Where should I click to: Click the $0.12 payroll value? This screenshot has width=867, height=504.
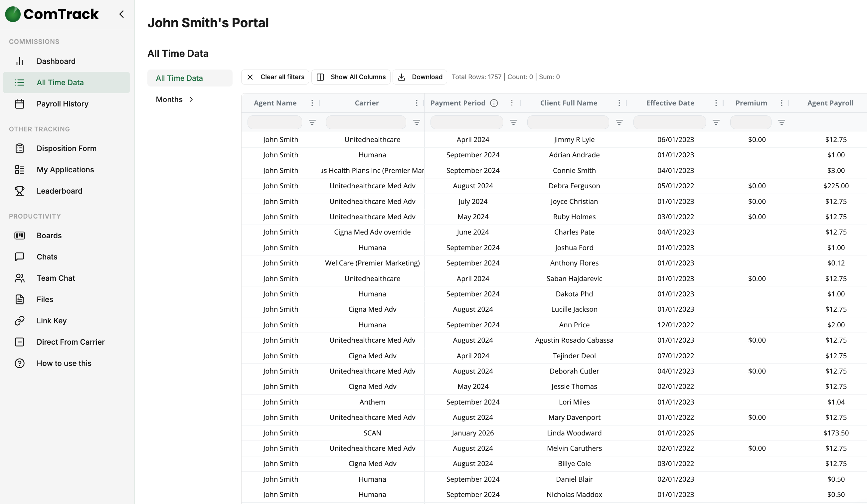(836, 263)
